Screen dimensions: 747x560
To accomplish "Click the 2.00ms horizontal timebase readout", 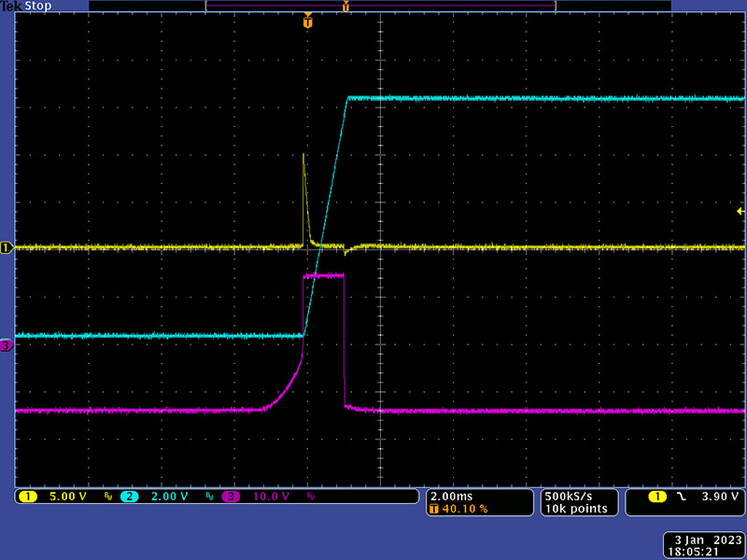I will pyautogui.click(x=452, y=496).
